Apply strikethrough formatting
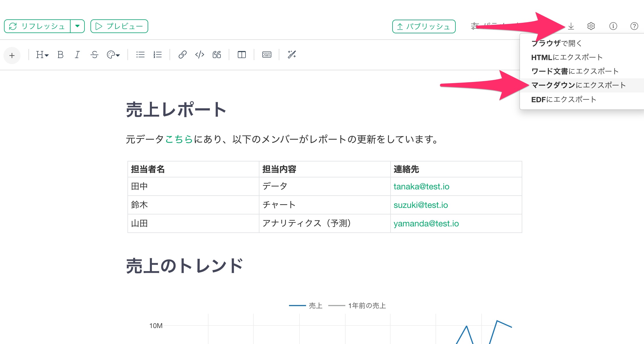This screenshot has width=644, height=344. tap(94, 55)
